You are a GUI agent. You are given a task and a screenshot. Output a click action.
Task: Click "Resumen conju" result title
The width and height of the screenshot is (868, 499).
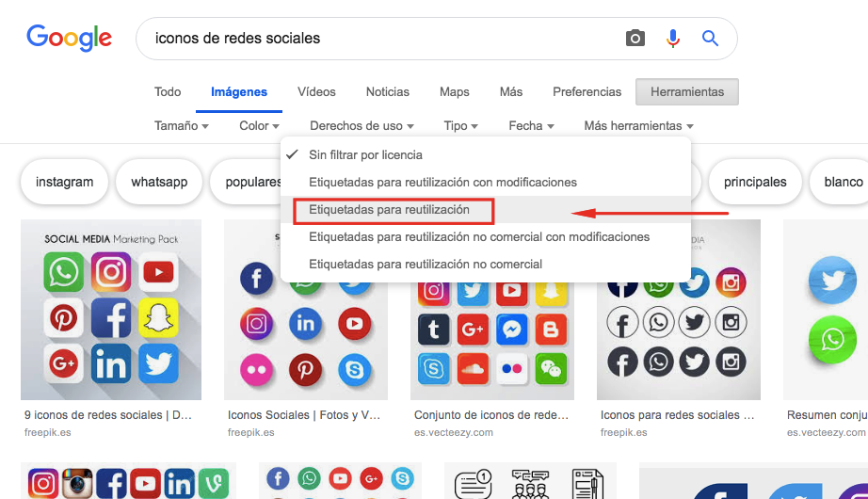(x=827, y=415)
